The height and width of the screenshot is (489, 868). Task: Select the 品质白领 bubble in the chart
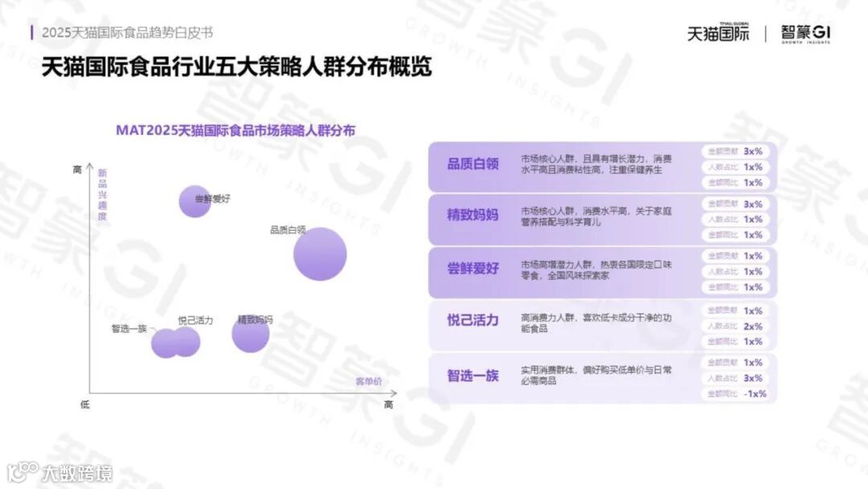point(320,253)
